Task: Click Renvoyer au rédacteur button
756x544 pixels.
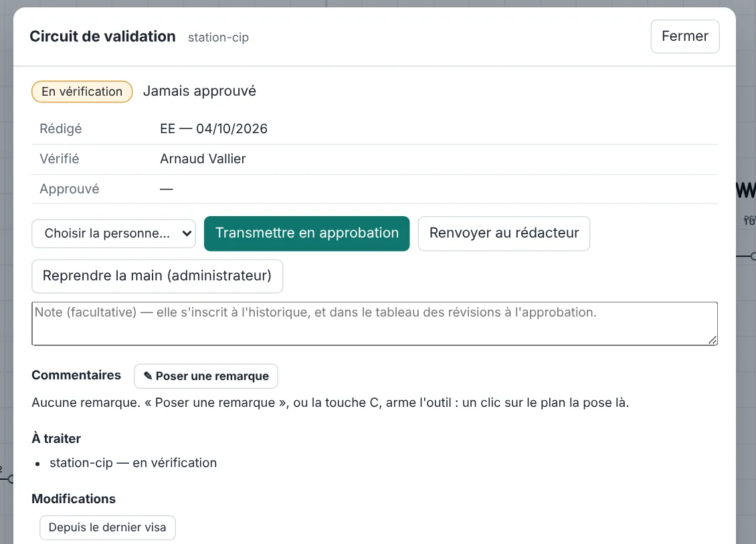Action: pos(504,234)
